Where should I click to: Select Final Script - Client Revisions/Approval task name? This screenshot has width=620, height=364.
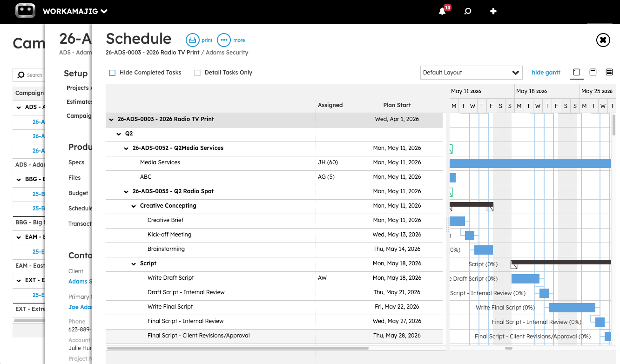click(199, 336)
